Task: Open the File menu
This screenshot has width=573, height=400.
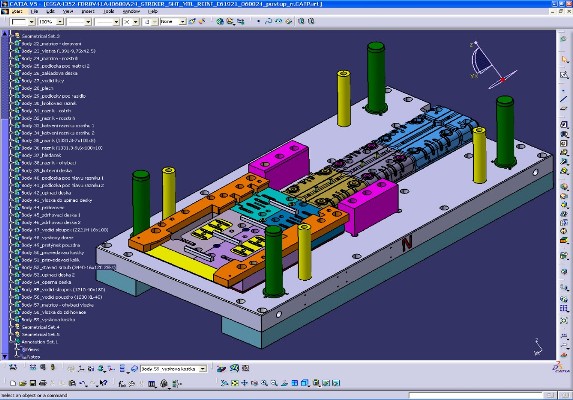Action: pos(34,12)
